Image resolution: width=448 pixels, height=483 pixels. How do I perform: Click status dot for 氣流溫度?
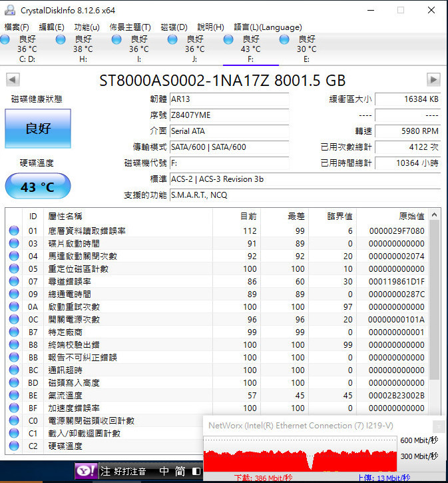[14, 395]
